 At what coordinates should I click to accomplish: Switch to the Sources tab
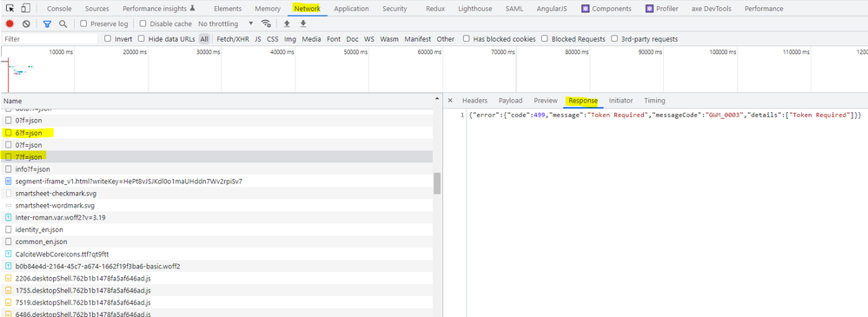pos(97,9)
